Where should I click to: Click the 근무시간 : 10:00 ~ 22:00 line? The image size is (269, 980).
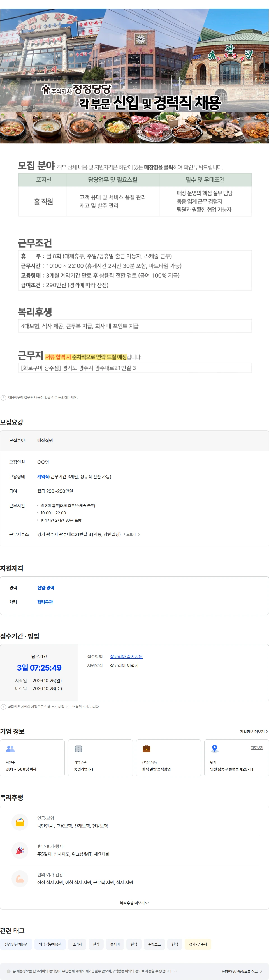coord(101,265)
